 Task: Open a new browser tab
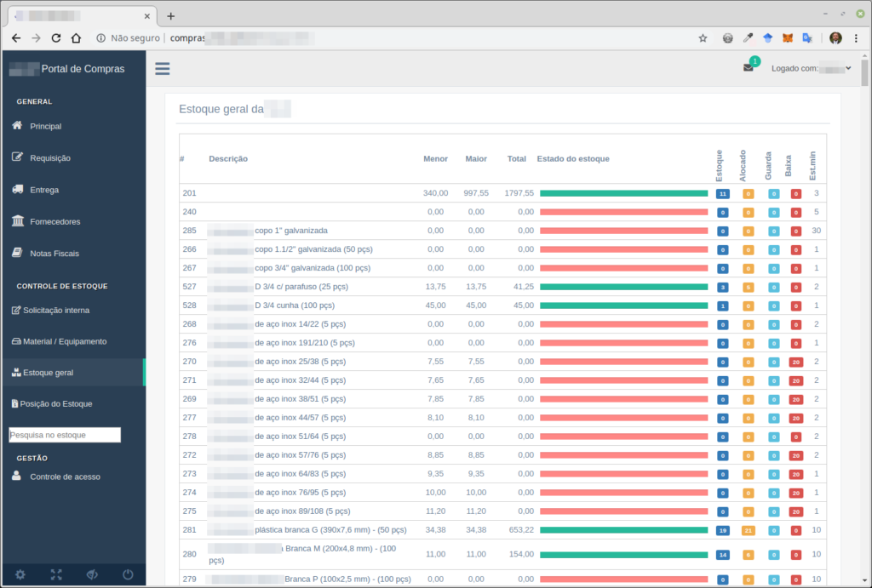pyautogui.click(x=170, y=16)
